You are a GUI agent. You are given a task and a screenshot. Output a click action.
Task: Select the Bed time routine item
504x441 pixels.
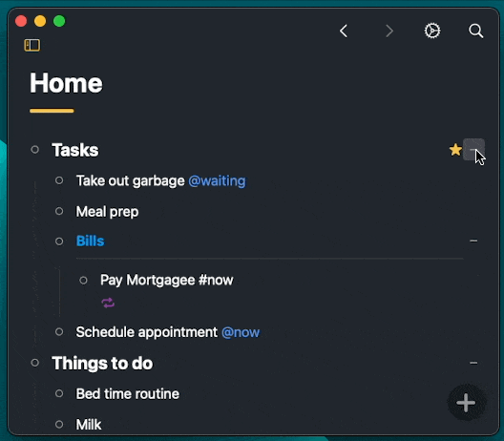128,393
